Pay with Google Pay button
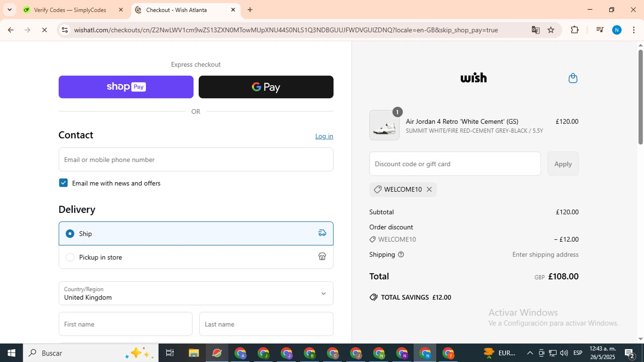 [x=266, y=87]
